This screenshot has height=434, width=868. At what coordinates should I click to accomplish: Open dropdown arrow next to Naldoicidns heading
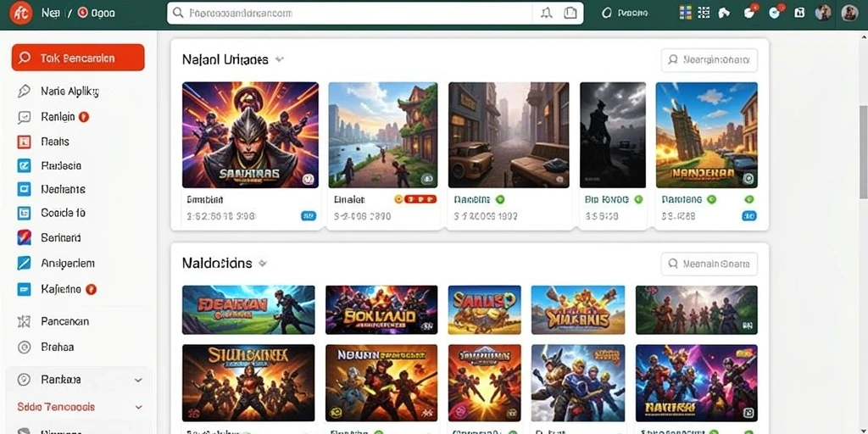pyautogui.click(x=263, y=264)
